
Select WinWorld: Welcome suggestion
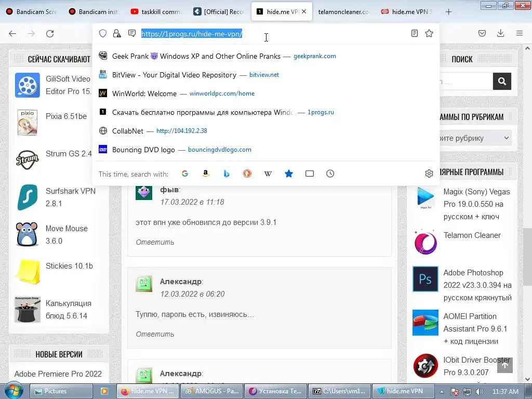265,94
